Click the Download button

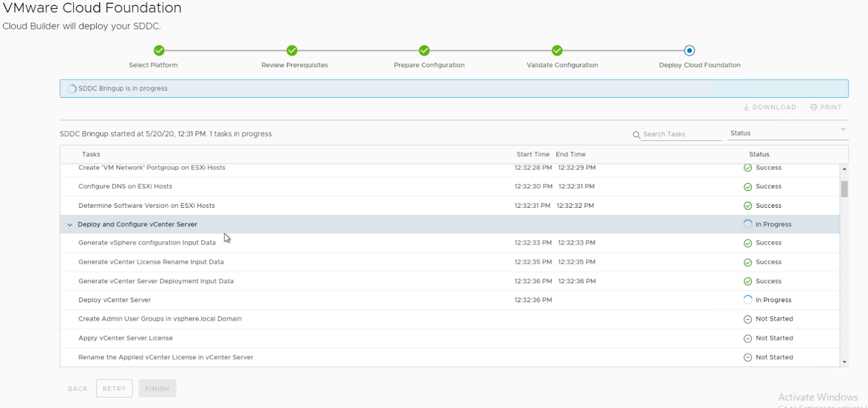(770, 107)
